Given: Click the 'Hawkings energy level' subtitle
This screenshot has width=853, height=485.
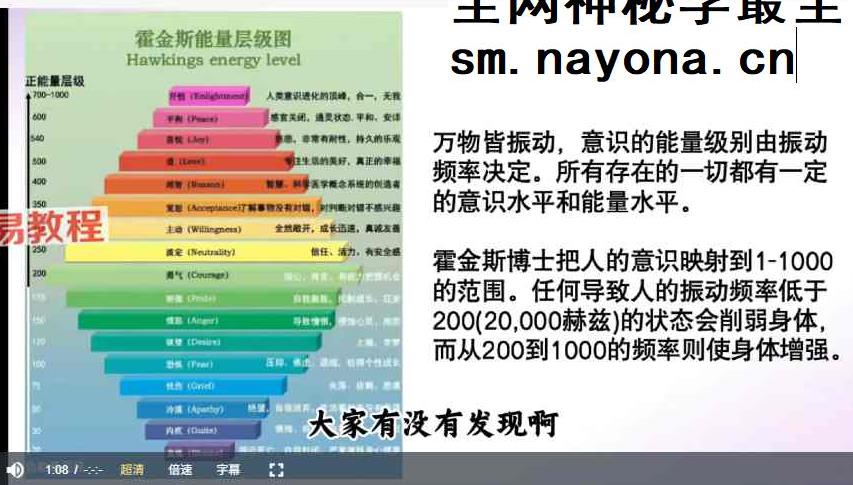Looking at the screenshot, I should coord(213,59).
